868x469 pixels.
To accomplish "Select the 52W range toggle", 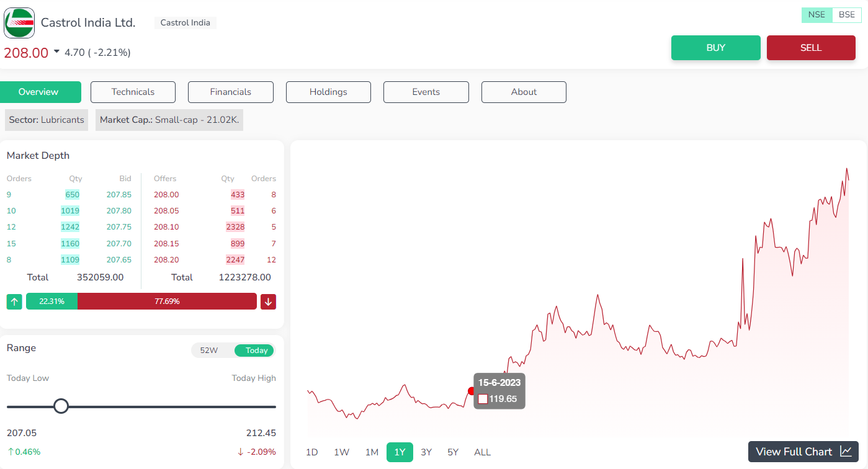I will pyautogui.click(x=209, y=351).
